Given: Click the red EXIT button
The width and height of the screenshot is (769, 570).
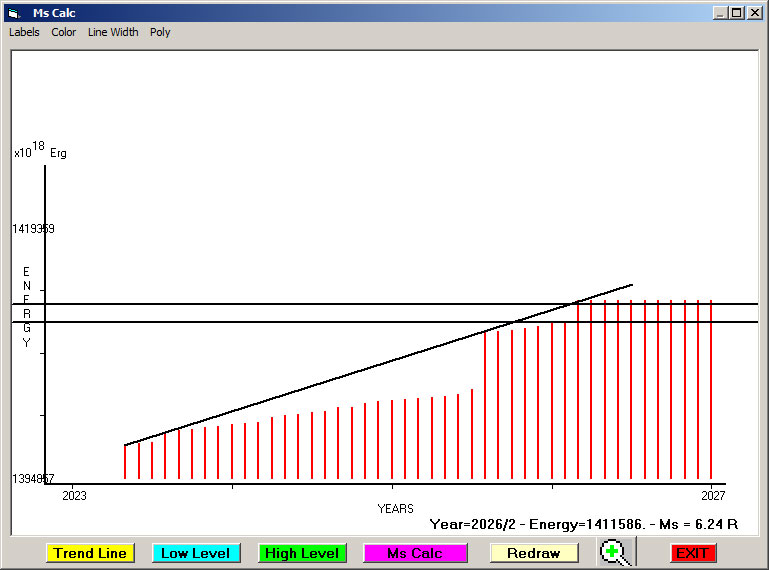Looking at the screenshot, I should click(x=692, y=553).
